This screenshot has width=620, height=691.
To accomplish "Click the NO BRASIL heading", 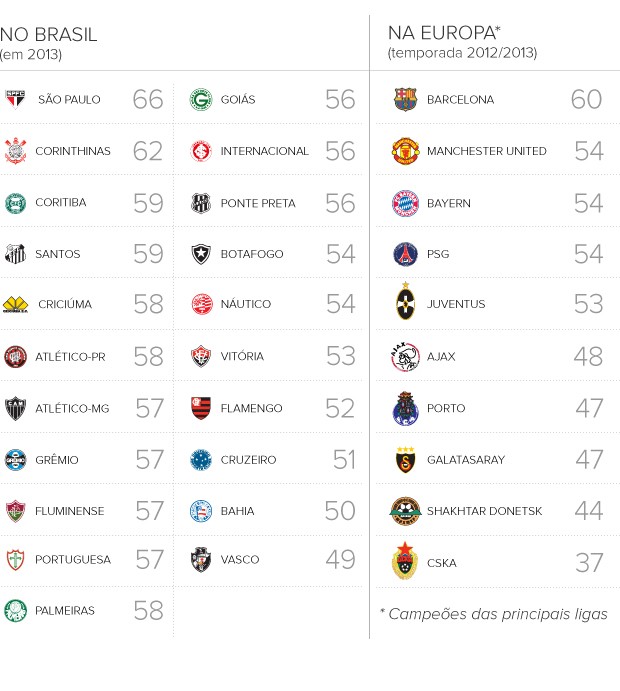I will [49, 35].
